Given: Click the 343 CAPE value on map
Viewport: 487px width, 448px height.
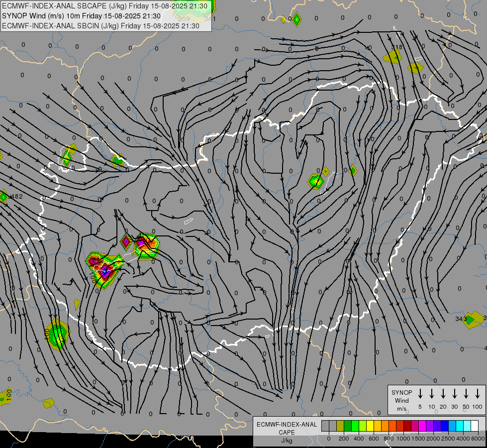Looking at the screenshot, I should pyautogui.click(x=461, y=319).
